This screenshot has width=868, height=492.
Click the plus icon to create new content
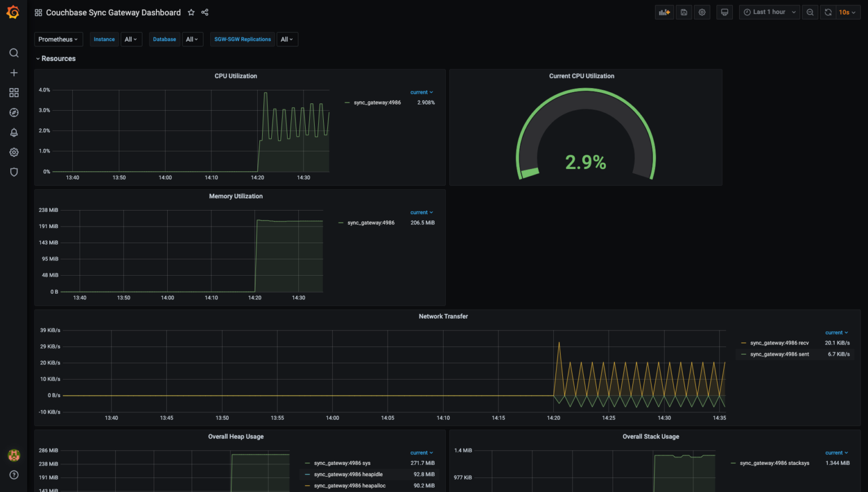point(14,72)
